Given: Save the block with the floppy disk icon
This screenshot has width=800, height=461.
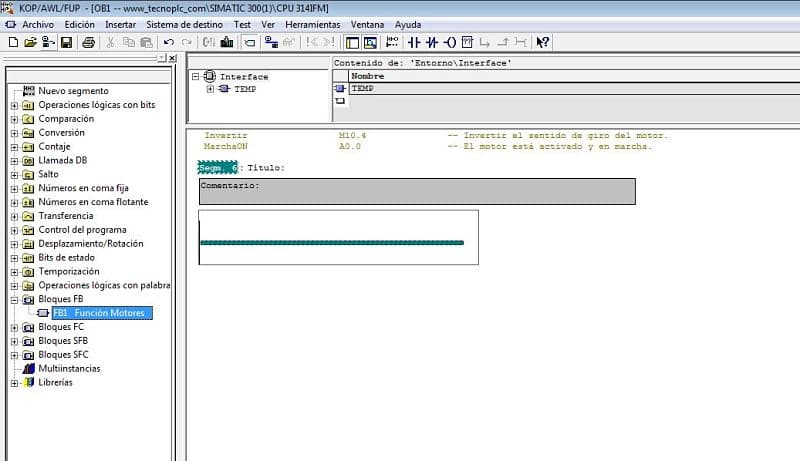Looking at the screenshot, I should click(66, 42).
